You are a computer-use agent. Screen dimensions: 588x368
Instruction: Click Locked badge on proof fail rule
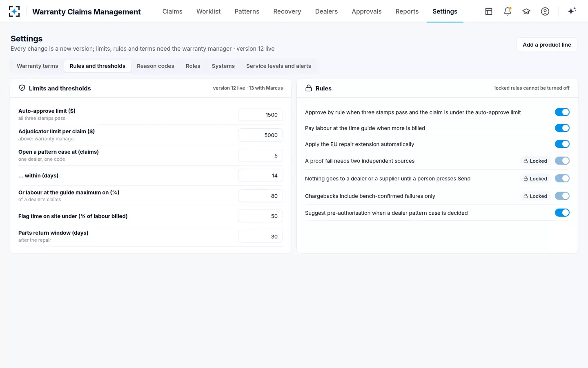click(535, 161)
